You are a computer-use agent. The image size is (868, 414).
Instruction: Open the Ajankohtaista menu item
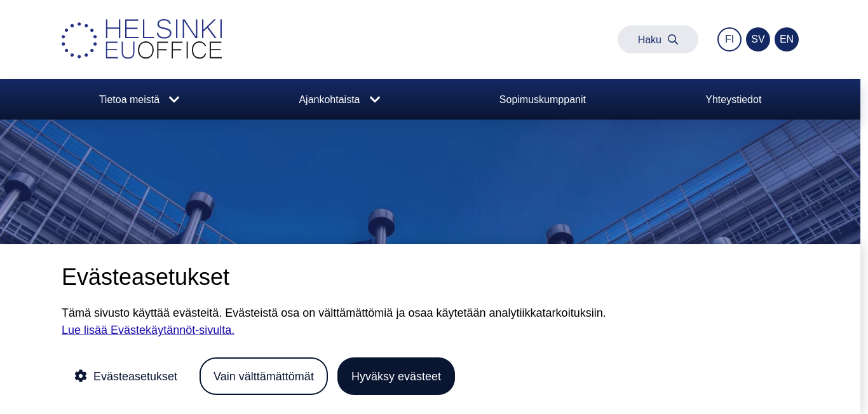point(329,99)
